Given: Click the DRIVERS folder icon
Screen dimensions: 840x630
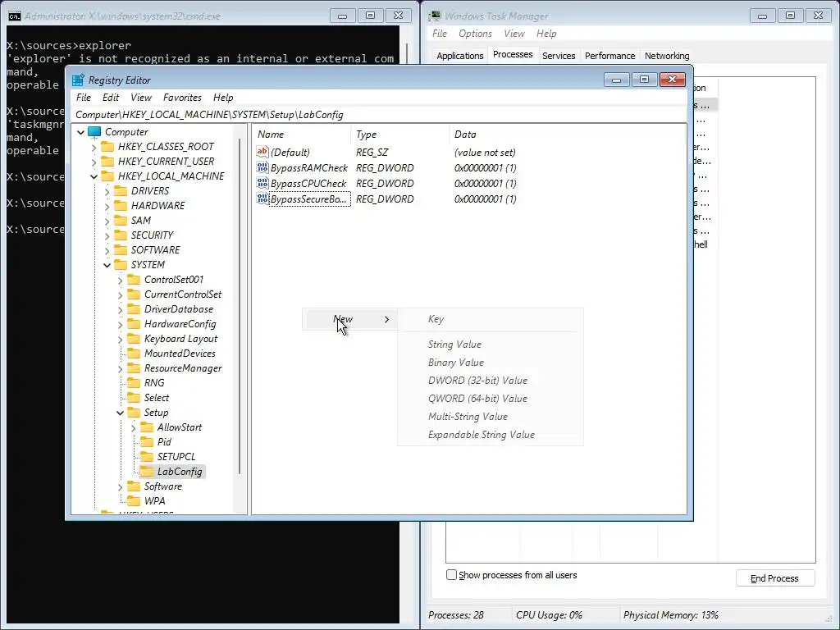Looking at the screenshot, I should (121, 191).
